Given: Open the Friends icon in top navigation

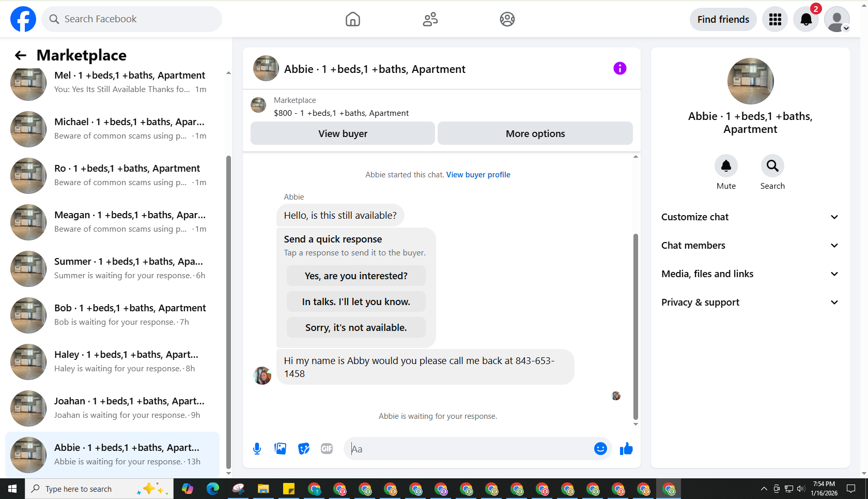Looking at the screenshot, I should (430, 19).
